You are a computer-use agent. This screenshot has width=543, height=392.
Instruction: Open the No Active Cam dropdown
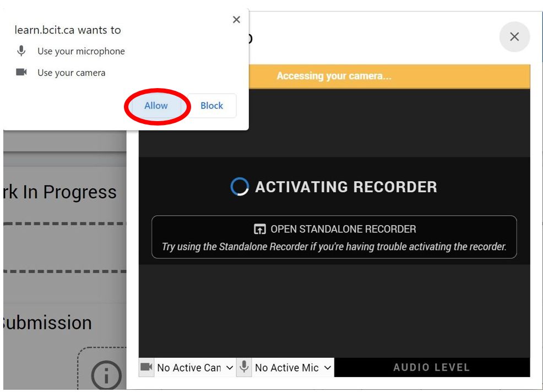tap(189, 368)
